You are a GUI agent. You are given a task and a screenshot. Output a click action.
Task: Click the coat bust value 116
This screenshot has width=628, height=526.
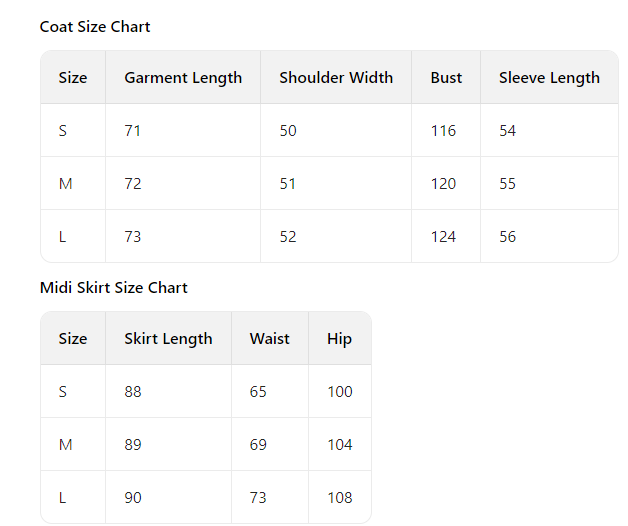tap(443, 131)
